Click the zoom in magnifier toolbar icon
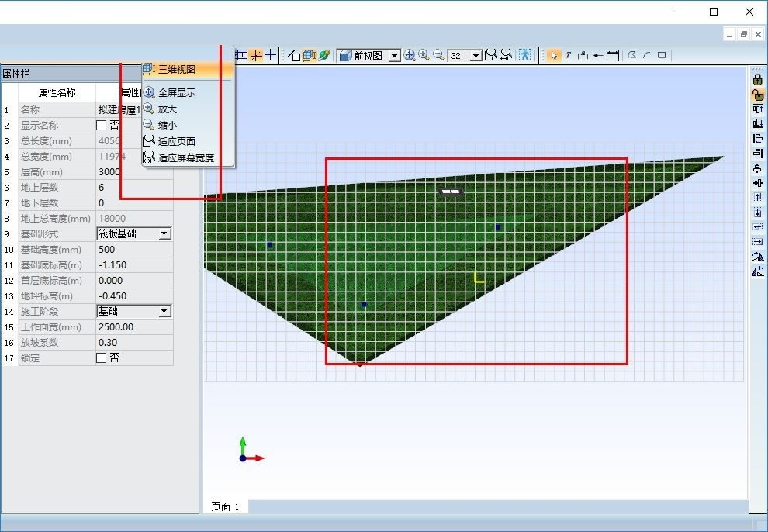The height and width of the screenshot is (532, 768). (x=424, y=55)
